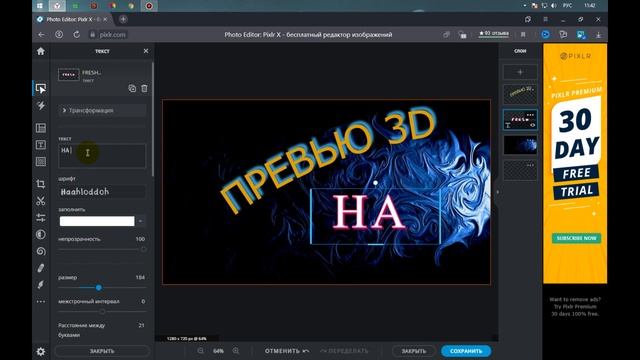Click the РУС language indicator
640x360 pixels.
click(567, 6)
